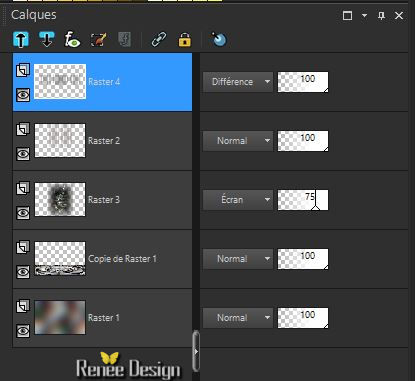Screen dimensions: 415x381
Task: Pin the Calques panel
Action: coord(381,15)
